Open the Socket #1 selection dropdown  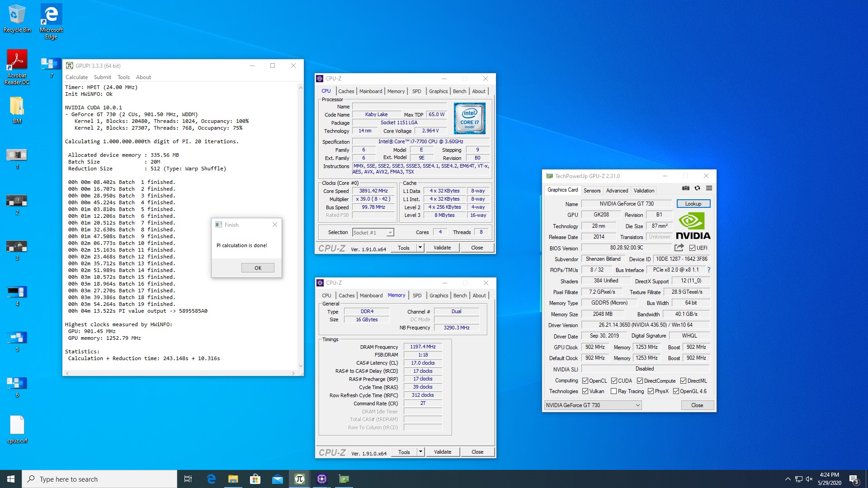(373, 232)
